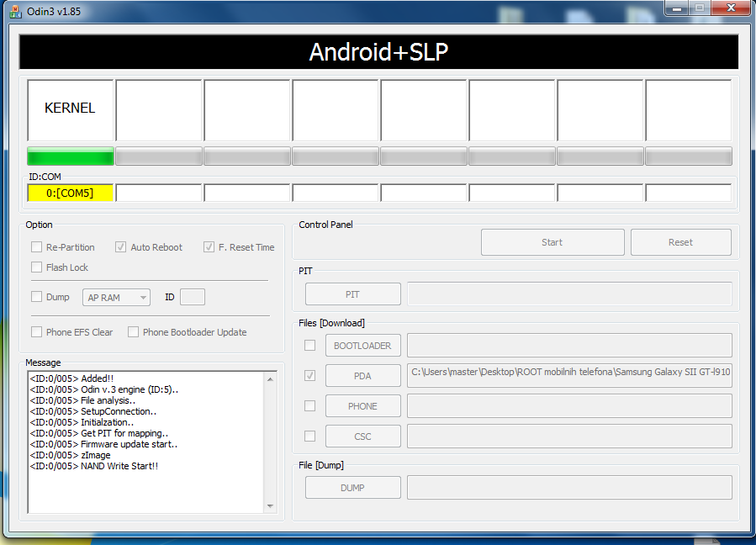
Task: Click the 'zImage' log line
Action: point(71,455)
